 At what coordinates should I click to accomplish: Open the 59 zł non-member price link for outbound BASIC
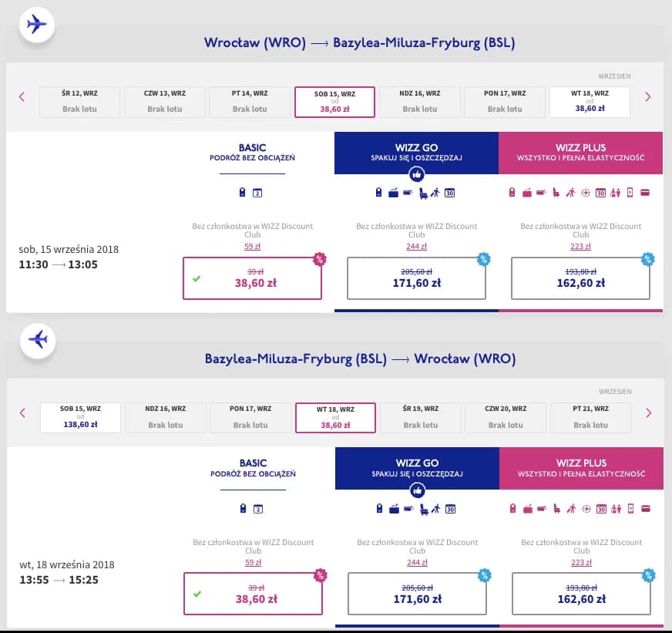pos(252,247)
